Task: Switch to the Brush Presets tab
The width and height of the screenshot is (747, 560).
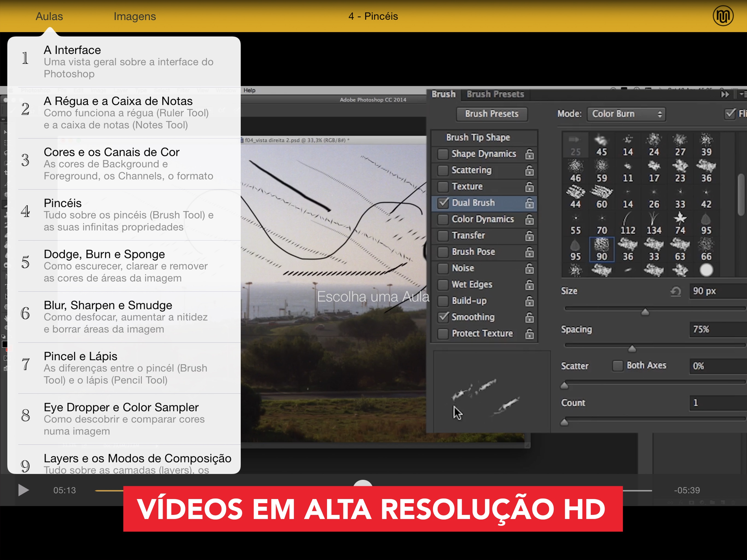Action: coord(495,94)
